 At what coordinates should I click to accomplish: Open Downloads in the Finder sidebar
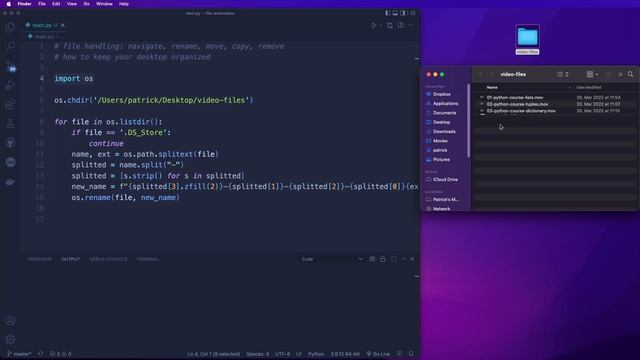(444, 131)
